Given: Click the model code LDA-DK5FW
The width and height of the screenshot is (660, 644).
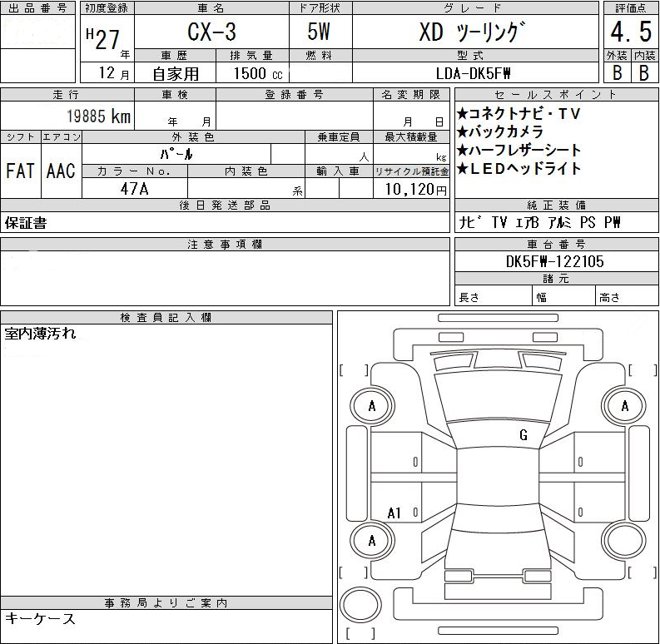Looking at the screenshot, I should [x=474, y=73].
